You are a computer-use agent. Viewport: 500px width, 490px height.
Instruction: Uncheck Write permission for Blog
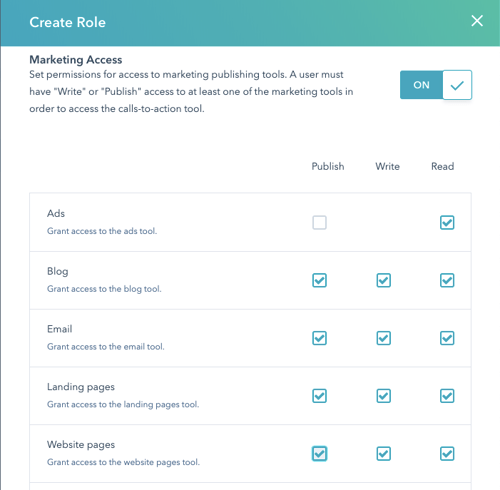pyautogui.click(x=384, y=280)
